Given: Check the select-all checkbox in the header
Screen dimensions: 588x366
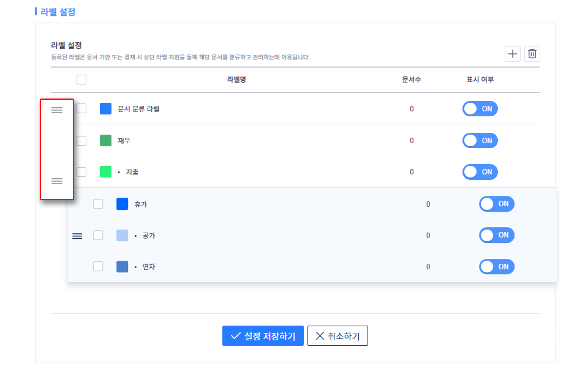Looking at the screenshot, I should [x=81, y=80].
